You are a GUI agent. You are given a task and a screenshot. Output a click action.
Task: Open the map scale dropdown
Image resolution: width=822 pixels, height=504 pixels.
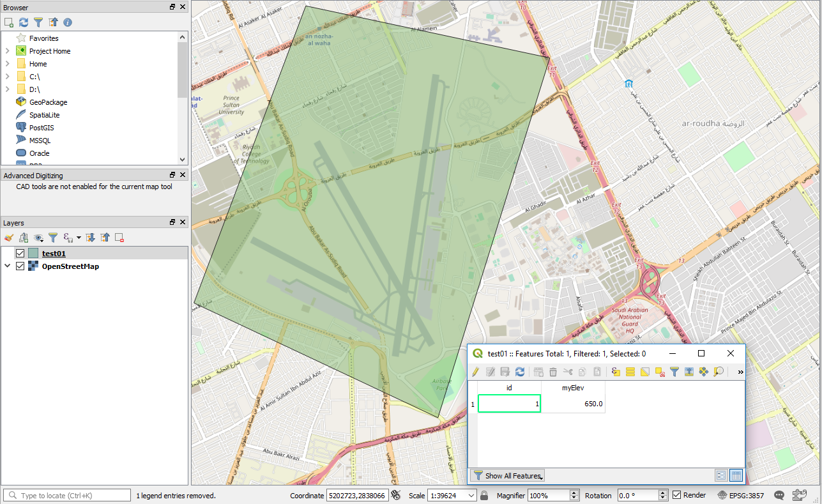coord(471,494)
